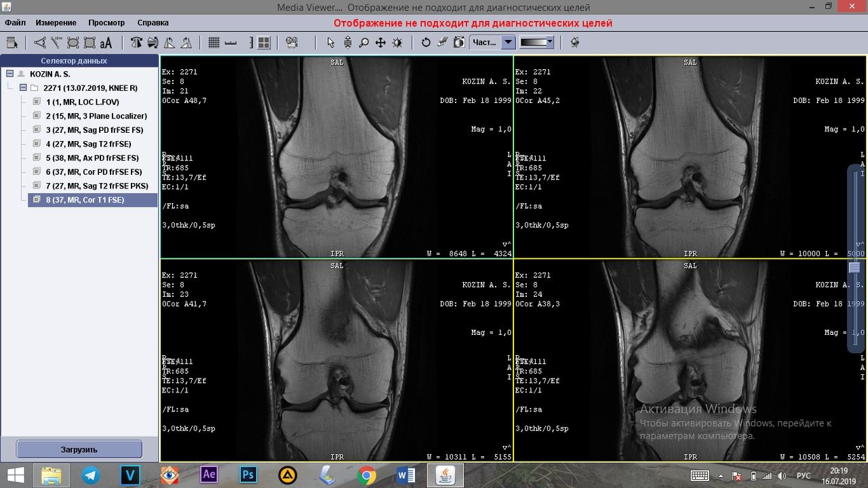Select series 5 Ax PD frFSE FS
868x488 pixels.
pyautogui.click(x=92, y=158)
